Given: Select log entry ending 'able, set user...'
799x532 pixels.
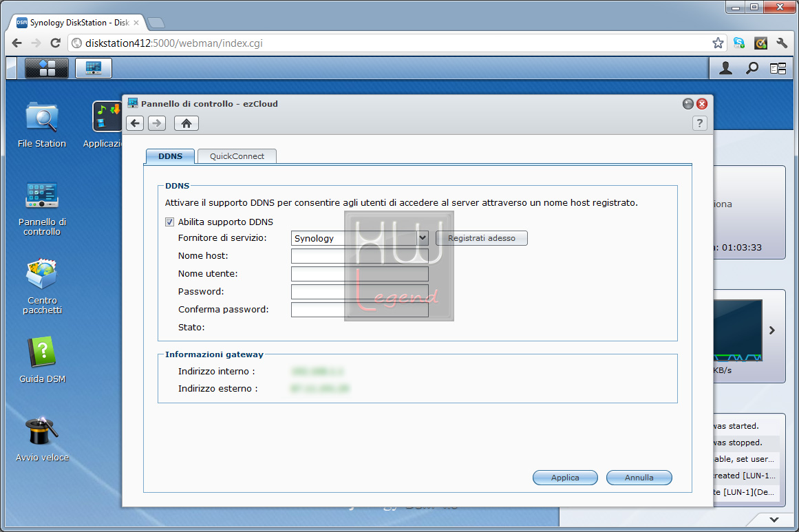Looking at the screenshot, I should click(x=743, y=459).
